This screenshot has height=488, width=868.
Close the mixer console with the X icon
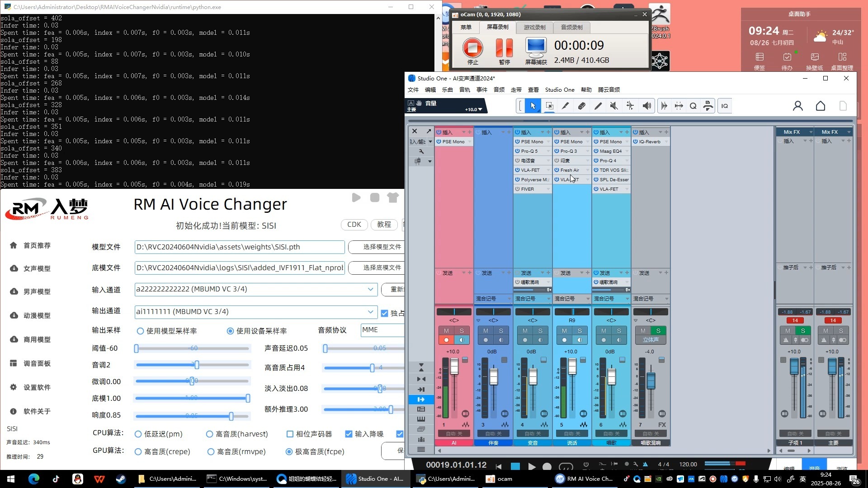point(415,131)
